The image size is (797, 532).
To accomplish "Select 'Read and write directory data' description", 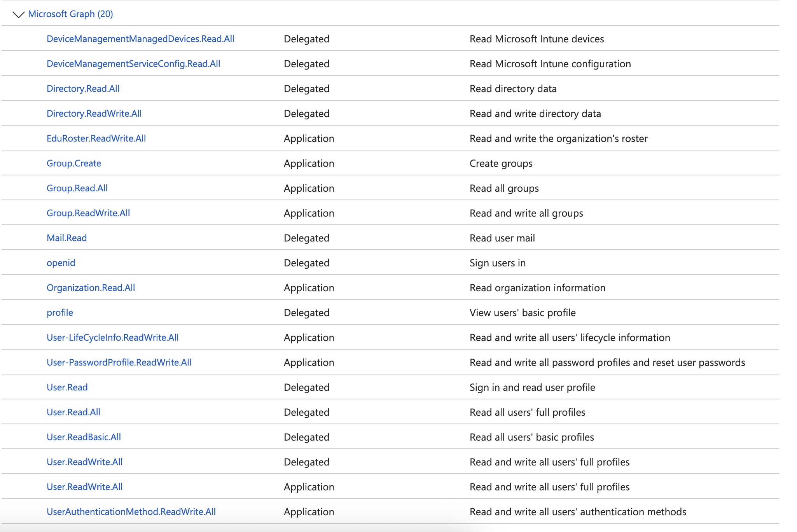I will click(x=535, y=114).
